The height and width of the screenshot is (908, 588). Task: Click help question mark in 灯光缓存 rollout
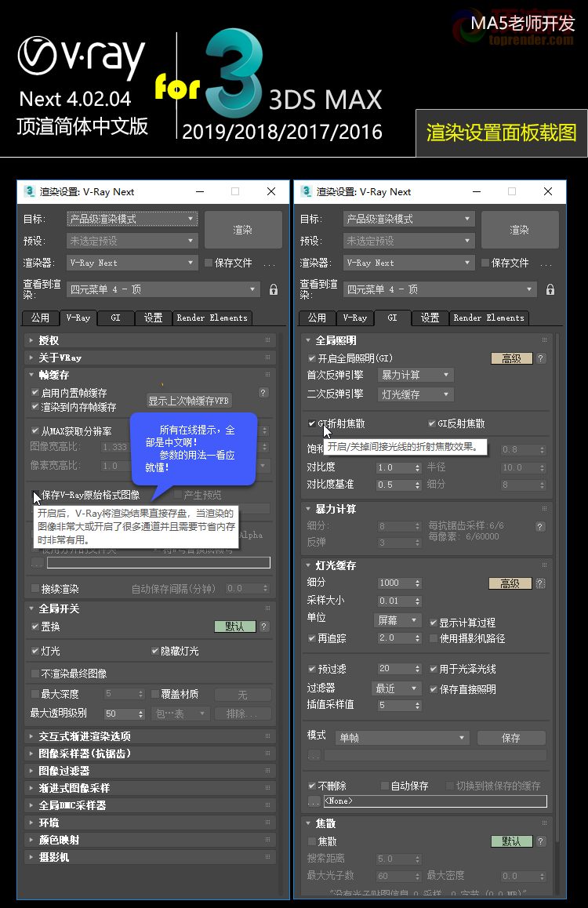click(540, 583)
